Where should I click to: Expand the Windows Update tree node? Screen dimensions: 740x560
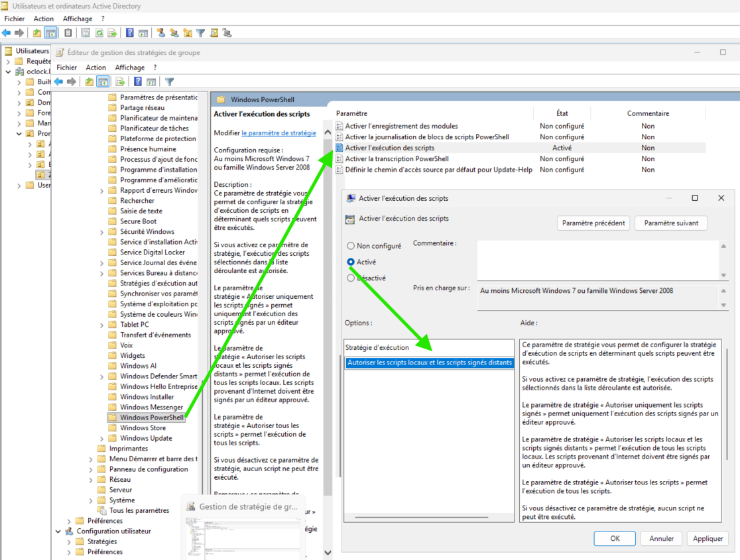coord(101,438)
